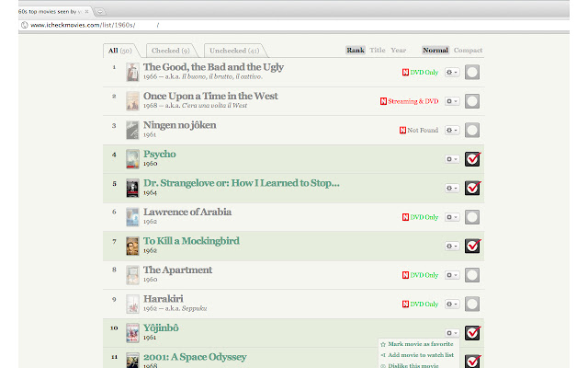Choose Mark movie as favorite
This screenshot has height=368, width=588.
coord(421,344)
